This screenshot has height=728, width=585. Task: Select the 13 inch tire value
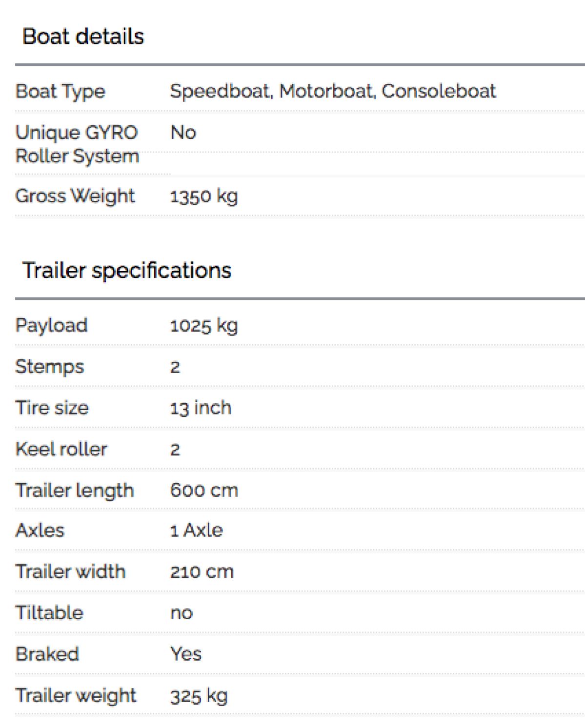[x=201, y=408]
